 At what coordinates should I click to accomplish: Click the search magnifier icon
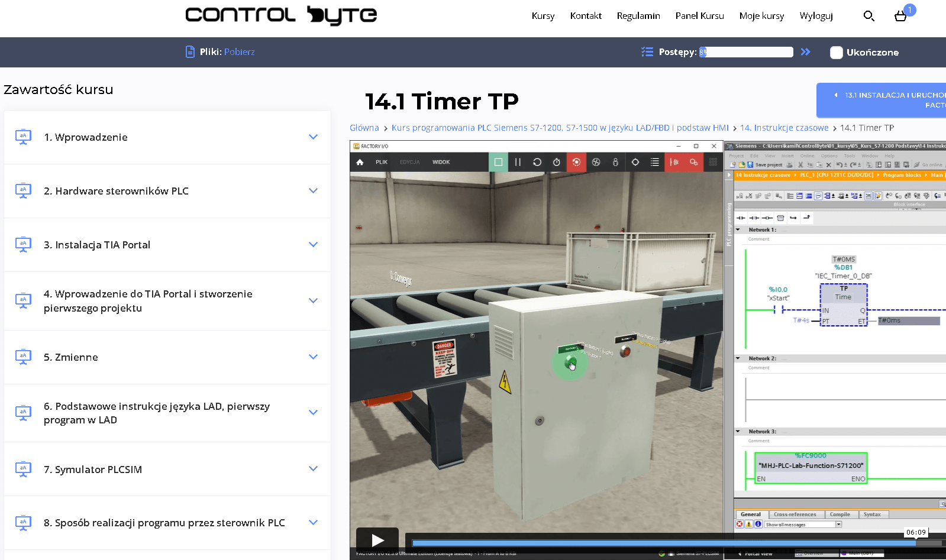click(868, 16)
